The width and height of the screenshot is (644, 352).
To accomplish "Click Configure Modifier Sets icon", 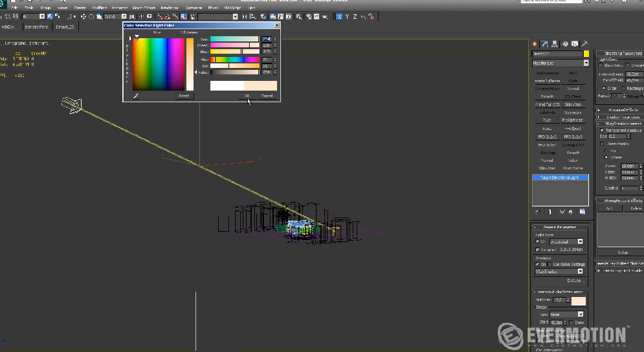I will [x=583, y=212].
